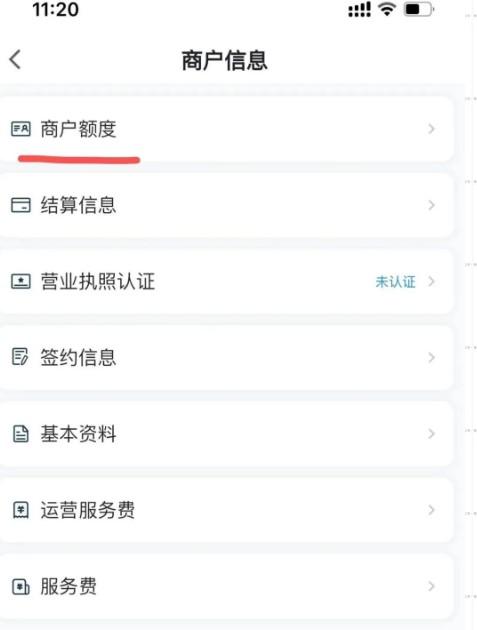Select the 结算信息 menu entry
Image resolution: width=477 pixels, height=630 pixels.
pyautogui.click(x=226, y=205)
